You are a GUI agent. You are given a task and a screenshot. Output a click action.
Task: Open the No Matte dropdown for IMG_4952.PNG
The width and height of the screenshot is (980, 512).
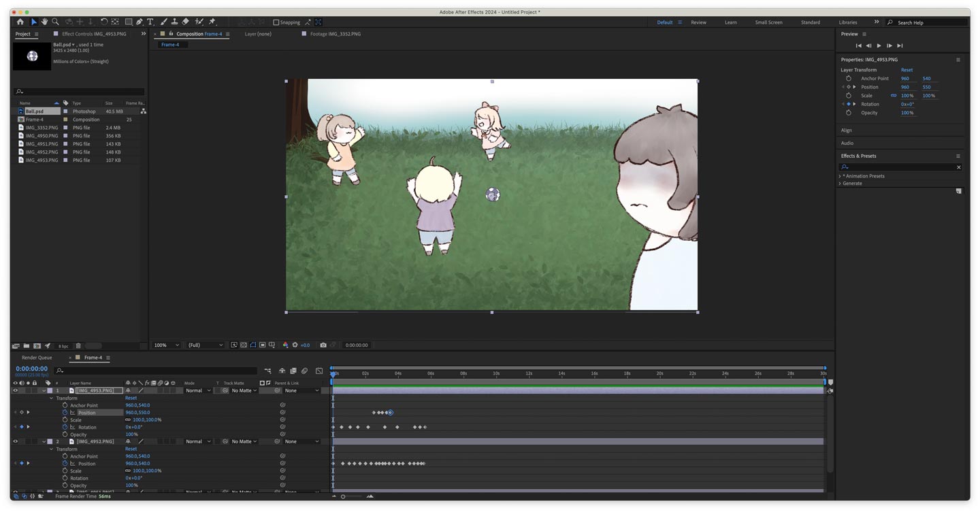[x=244, y=442]
